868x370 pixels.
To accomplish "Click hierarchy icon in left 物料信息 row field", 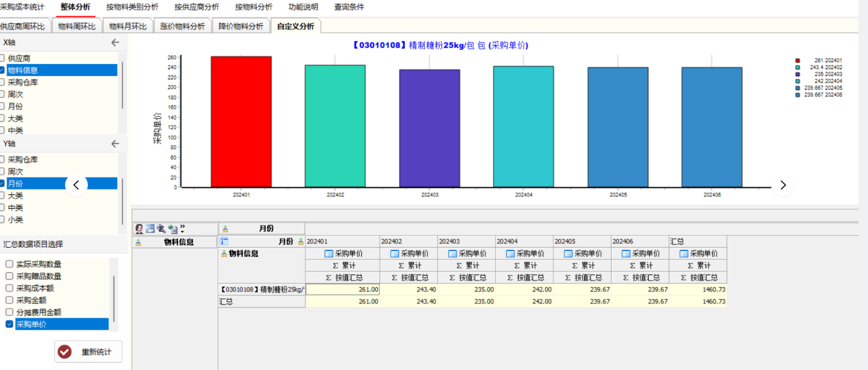I will (x=138, y=242).
